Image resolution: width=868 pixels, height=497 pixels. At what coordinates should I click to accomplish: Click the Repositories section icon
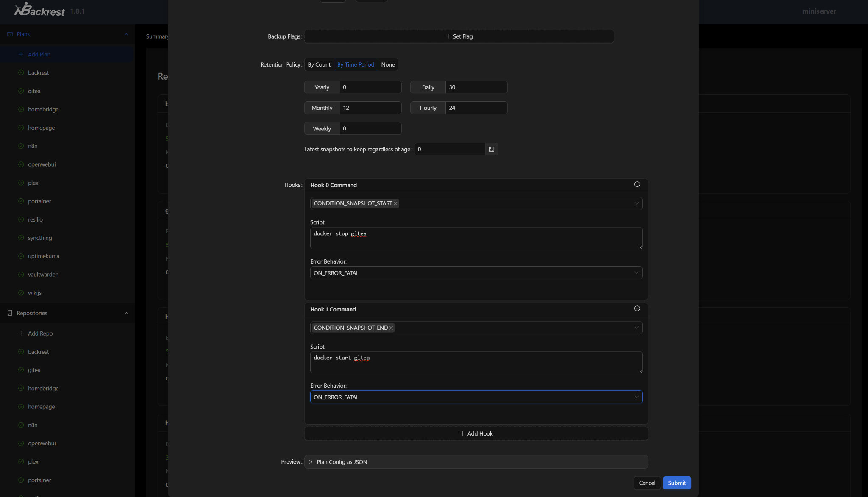coord(10,313)
